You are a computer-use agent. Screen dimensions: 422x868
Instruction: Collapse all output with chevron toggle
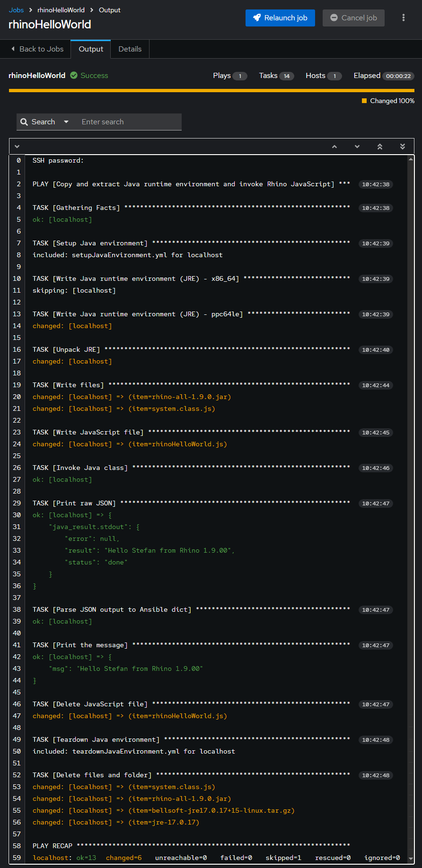tap(17, 147)
